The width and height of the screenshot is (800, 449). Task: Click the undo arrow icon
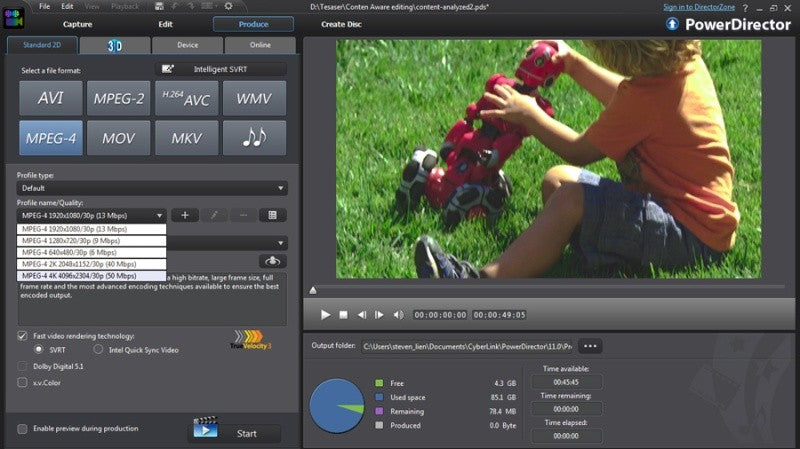click(x=175, y=6)
